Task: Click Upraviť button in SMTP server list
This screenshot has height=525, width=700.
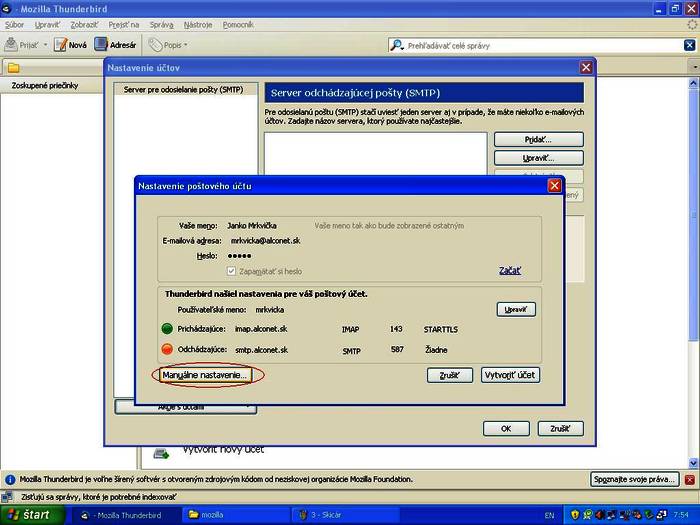Action: [x=538, y=158]
